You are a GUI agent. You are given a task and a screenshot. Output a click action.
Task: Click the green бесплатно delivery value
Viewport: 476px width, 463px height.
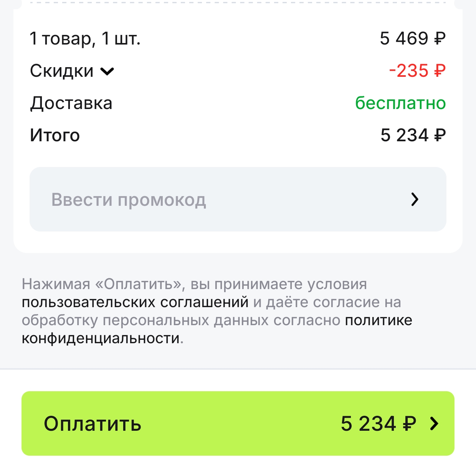[x=400, y=103]
